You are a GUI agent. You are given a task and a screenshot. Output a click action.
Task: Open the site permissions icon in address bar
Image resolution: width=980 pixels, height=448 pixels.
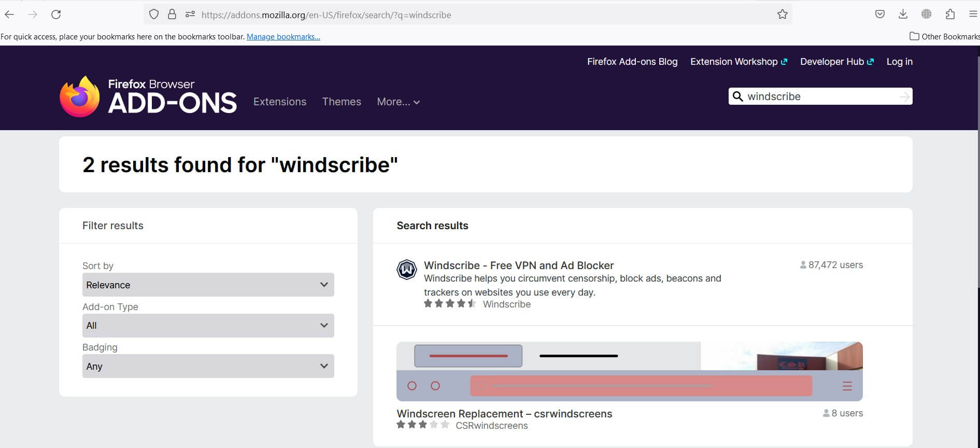coord(190,15)
